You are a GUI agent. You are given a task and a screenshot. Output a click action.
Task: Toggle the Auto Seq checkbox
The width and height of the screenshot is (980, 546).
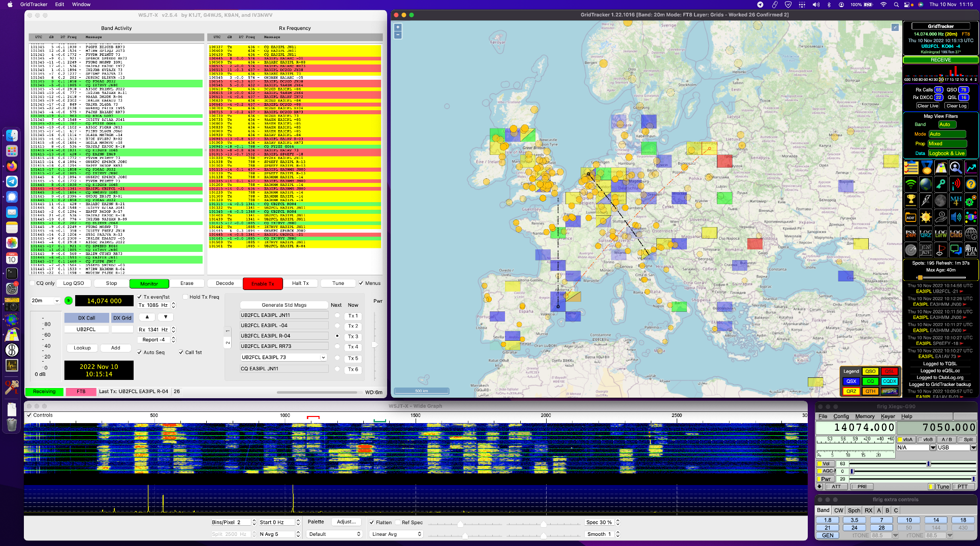(140, 352)
